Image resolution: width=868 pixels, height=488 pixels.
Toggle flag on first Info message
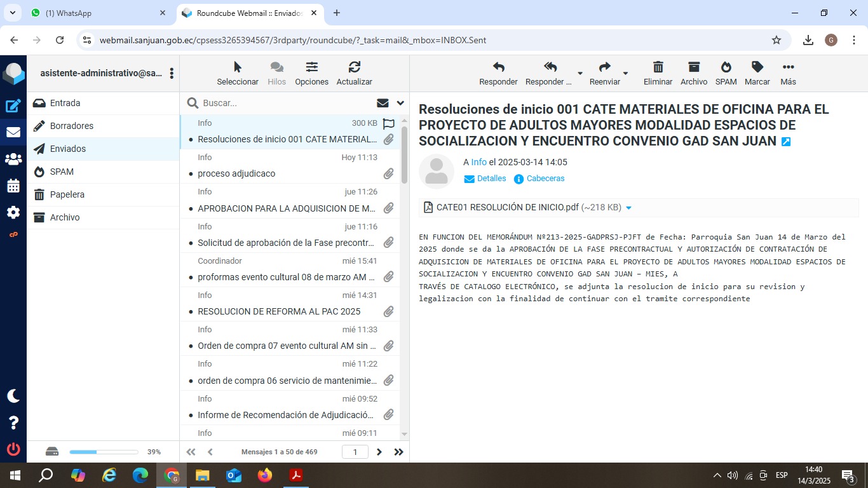(389, 124)
